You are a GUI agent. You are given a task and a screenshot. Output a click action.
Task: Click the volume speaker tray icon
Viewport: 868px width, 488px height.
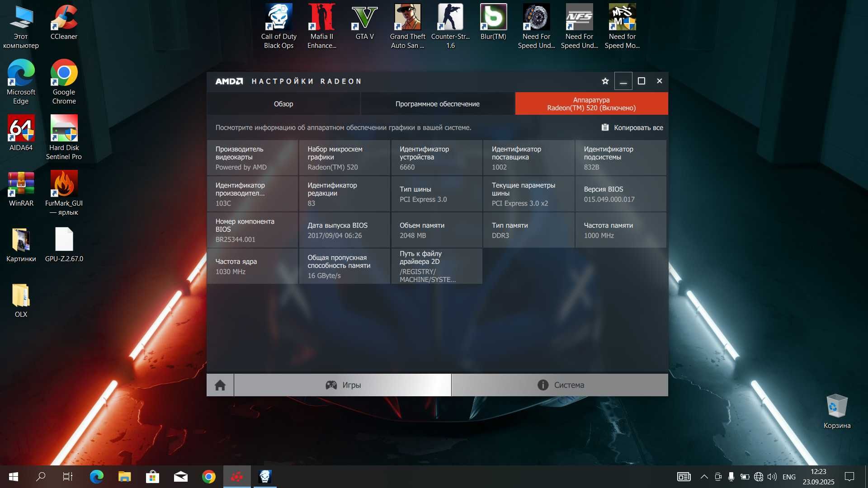pyautogui.click(x=772, y=477)
